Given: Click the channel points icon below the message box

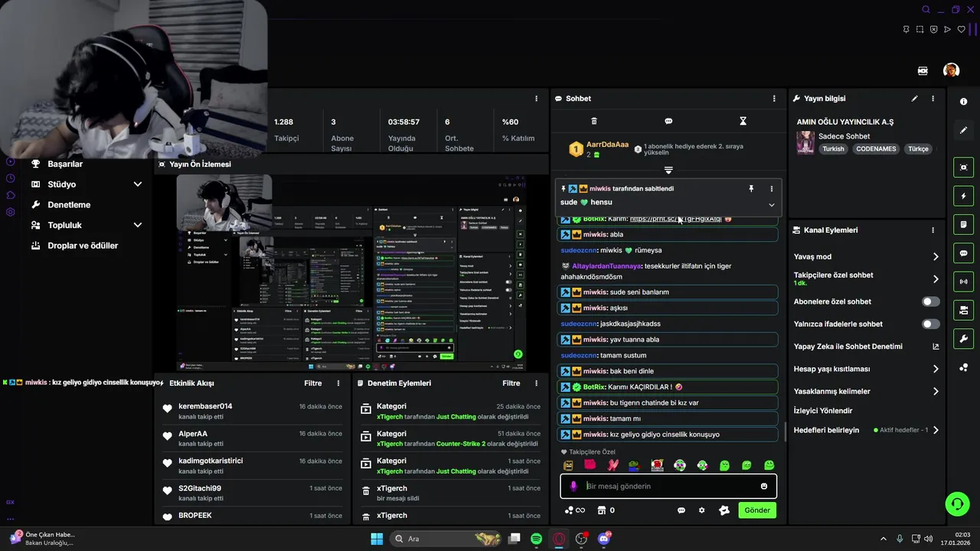Looking at the screenshot, I should (574, 510).
